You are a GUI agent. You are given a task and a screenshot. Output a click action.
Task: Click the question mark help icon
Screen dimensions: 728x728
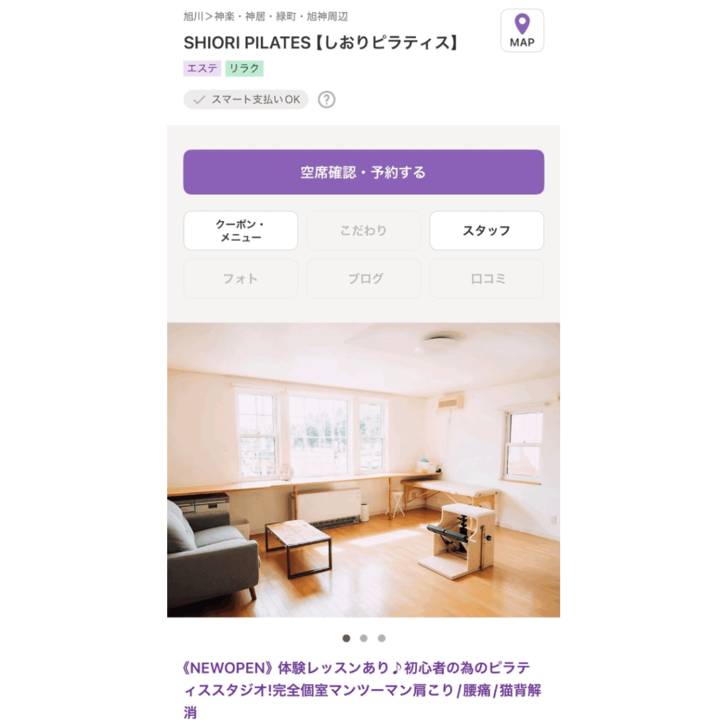tap(326, 100)
